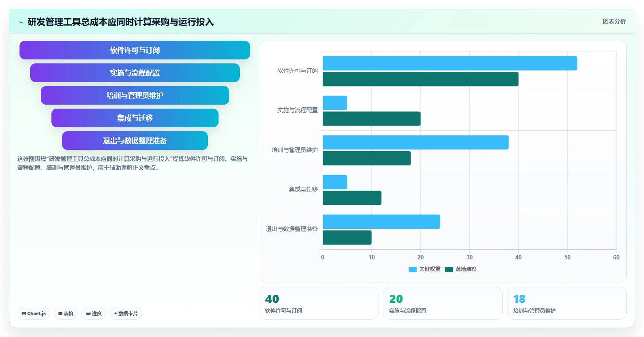This screenshot has height=337, width=644.
Task: Click the lightning icon beside the title
Action: pyautogui.click(x=21, y=22)
